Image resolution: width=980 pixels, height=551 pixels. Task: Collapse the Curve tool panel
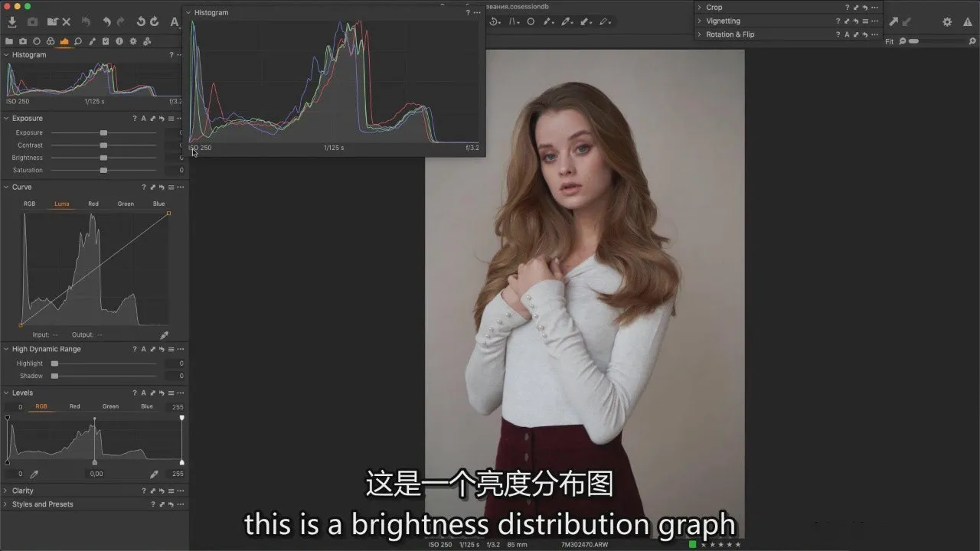pos(6,187)
